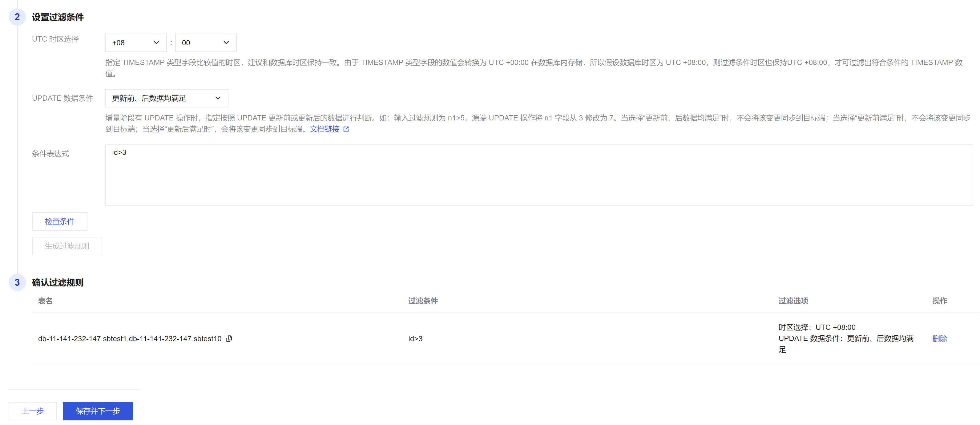The width and height of the screenshot is (980, 425).
Task: Expand the UPDATE 数据条件 dropdown
Action: click(x=166, y=98)
